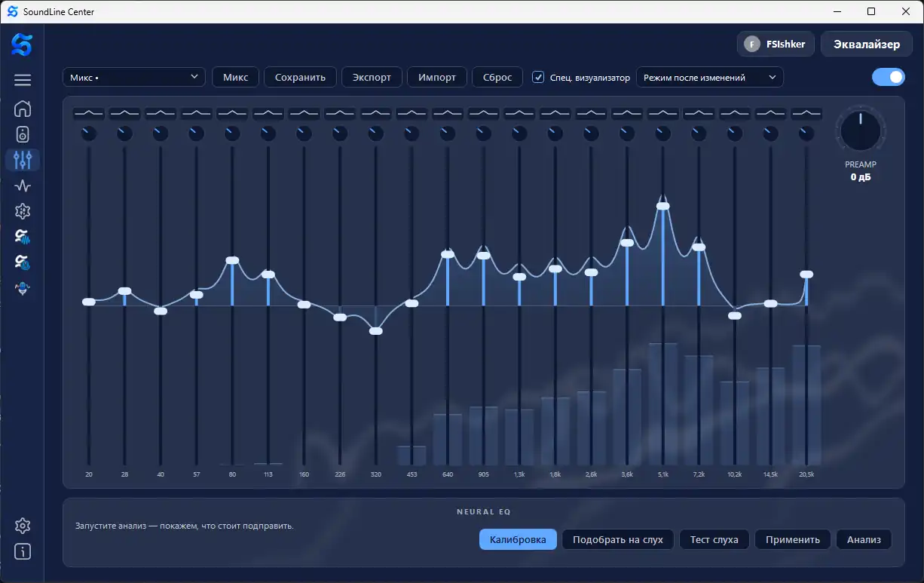Show the info icon at sidebar bottom

coord(23,551)
